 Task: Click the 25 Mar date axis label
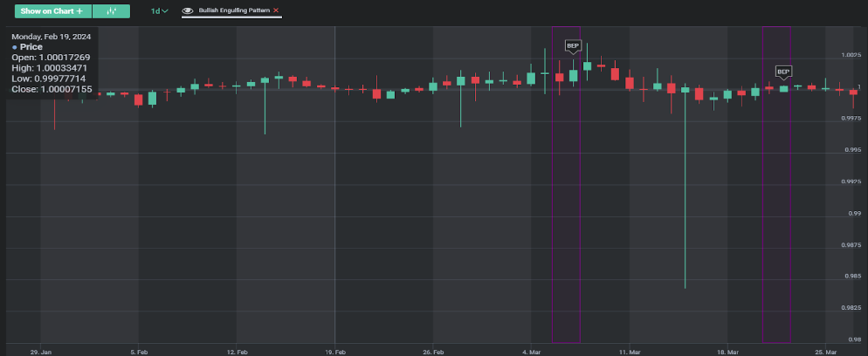click(x=826, y=352)
